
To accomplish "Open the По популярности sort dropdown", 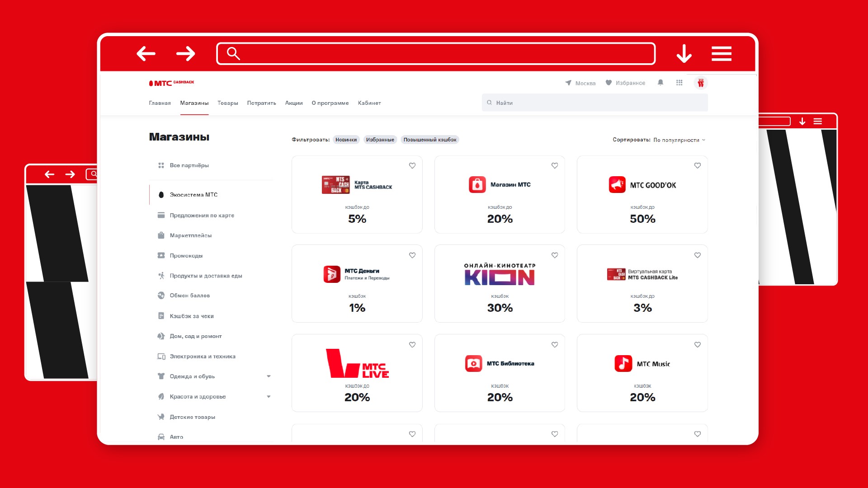I will 679,140.
